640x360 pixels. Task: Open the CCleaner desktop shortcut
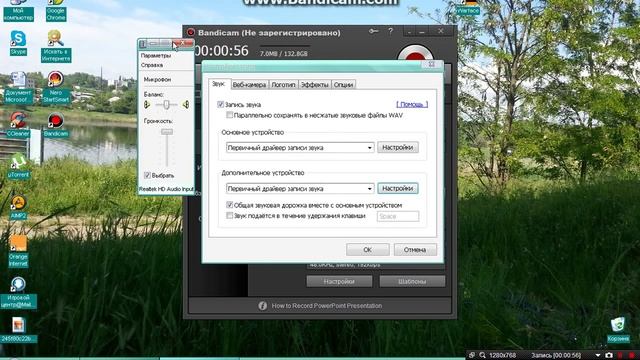click(x=18, y=124)
